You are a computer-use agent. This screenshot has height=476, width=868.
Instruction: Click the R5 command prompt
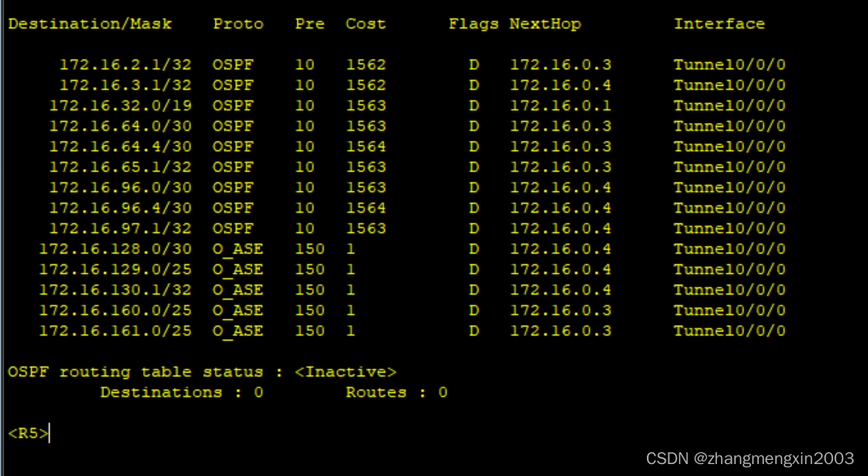click(28, 433)
